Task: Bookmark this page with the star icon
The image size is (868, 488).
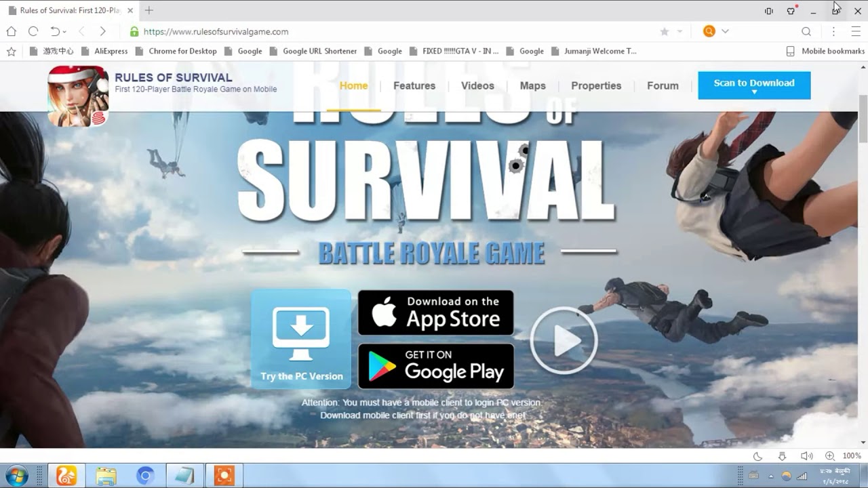Action: (x=665, y=31)
